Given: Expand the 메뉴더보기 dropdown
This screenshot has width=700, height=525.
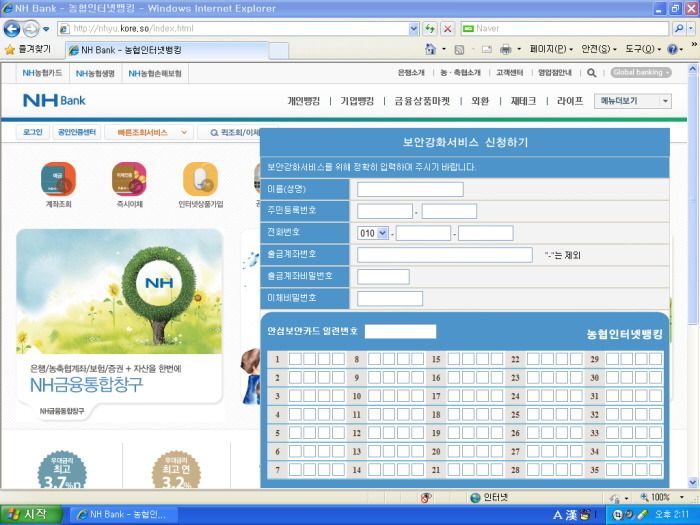Looking at the screenshot, I should 633,101.
